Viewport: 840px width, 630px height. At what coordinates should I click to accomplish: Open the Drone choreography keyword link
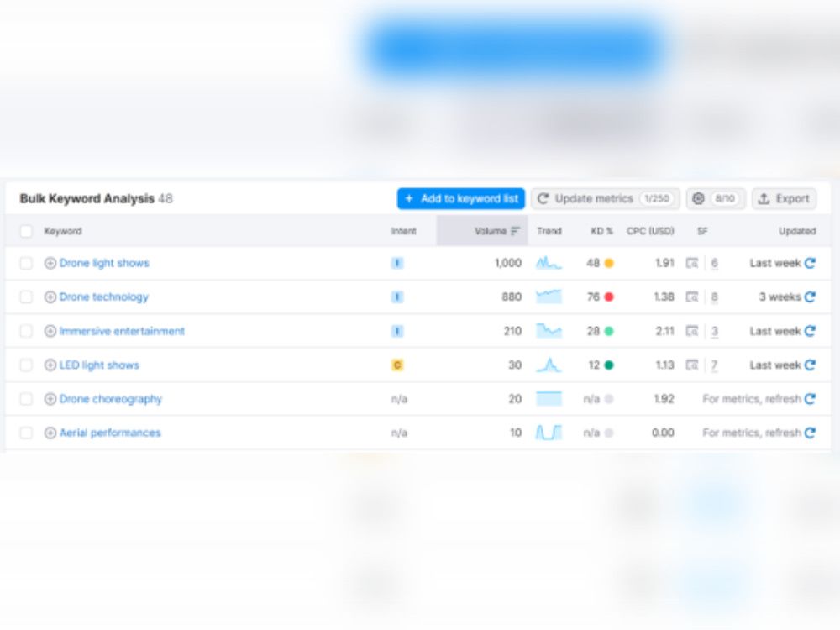(111, 399)
